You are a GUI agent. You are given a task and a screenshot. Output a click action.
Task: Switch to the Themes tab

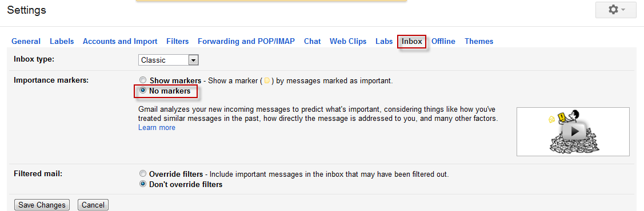click(x=479, y=42)
